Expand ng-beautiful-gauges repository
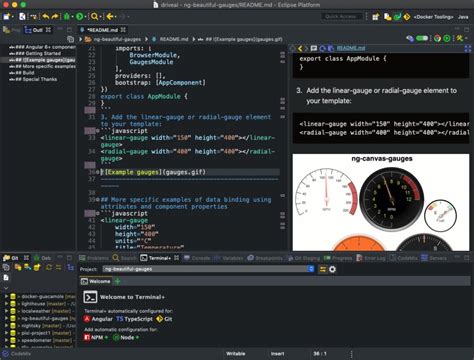This screenshot has width=474, height=360. pyautogui.click(x=6, y=318)
